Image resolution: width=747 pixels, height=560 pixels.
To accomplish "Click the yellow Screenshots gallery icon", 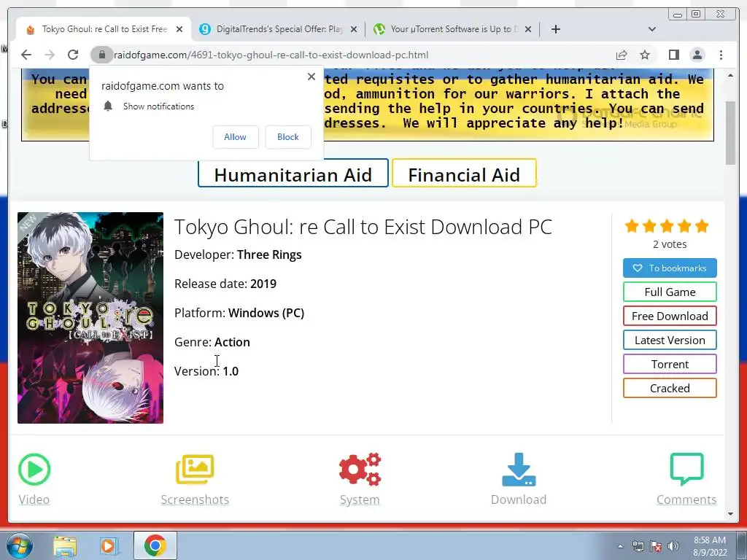I will click(x=195, y=469).
